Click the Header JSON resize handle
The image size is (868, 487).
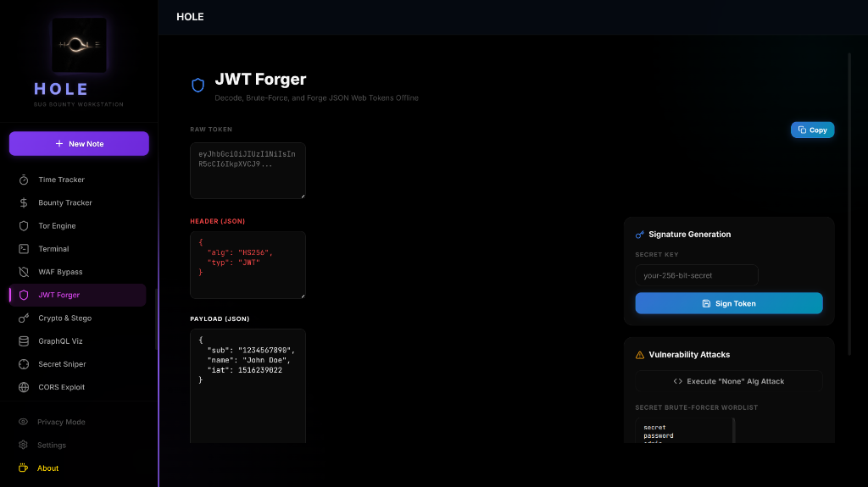coord(303,296)
